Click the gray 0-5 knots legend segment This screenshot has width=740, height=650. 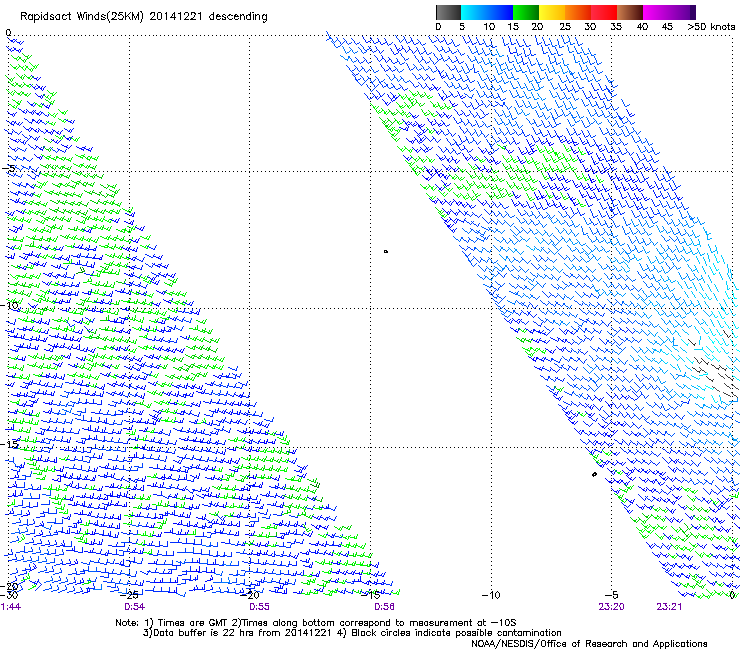click(448, 12)
